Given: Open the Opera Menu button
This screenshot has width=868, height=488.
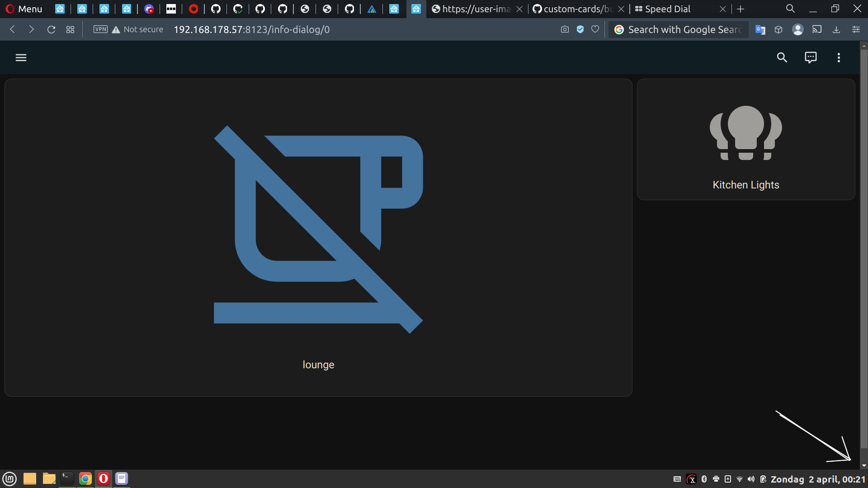Looking at the screenshot, I should point(24,9).
